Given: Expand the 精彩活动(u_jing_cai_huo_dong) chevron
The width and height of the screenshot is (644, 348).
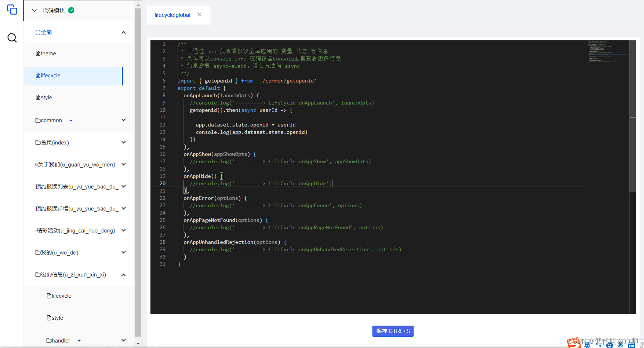Looking at the screenshot, I should 124,230.
